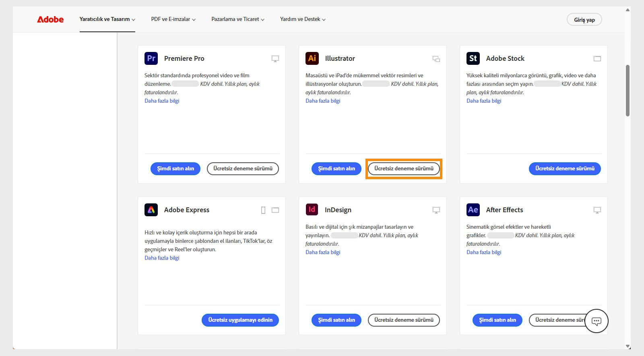Click the After Effects Ae icon
This screenshot has height=356, width=644.
point(473,210)
